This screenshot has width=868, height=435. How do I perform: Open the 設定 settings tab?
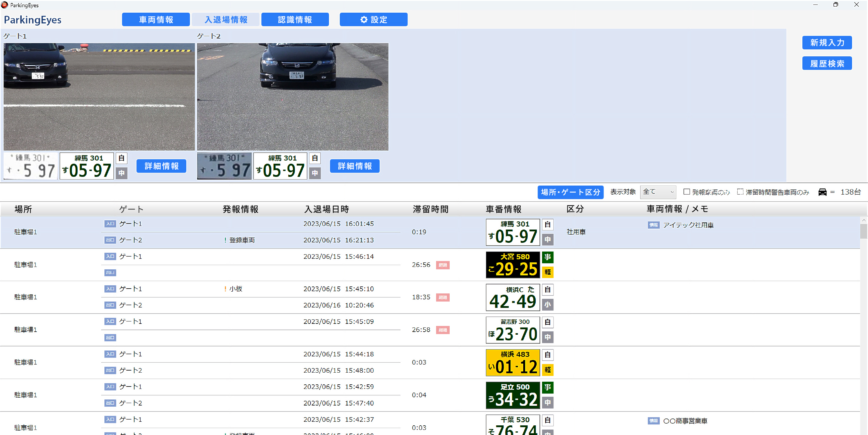pyautogui.click(x=374, y=20)
